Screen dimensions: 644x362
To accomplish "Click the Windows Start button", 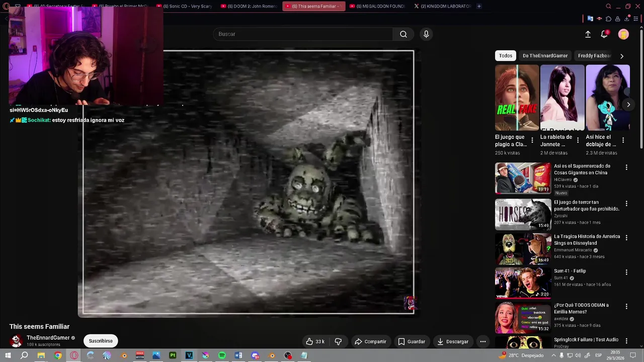I will (8, 355).
